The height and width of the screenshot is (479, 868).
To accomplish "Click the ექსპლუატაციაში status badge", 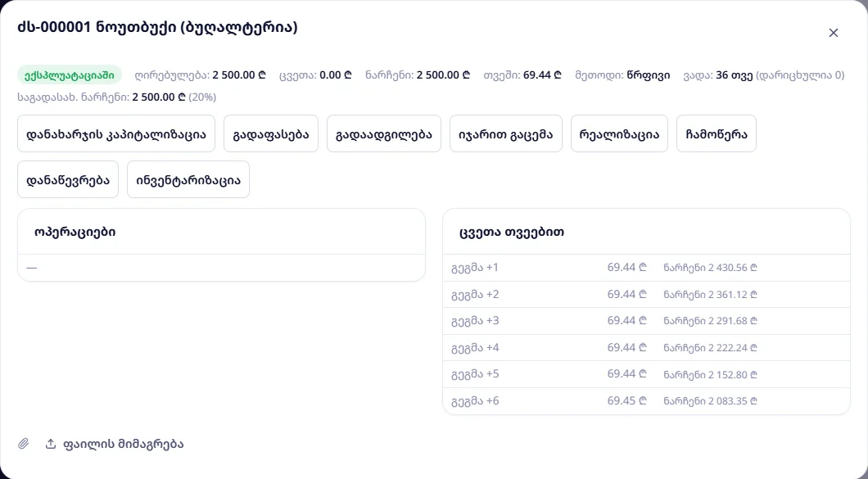I will [x=70, y=75].
